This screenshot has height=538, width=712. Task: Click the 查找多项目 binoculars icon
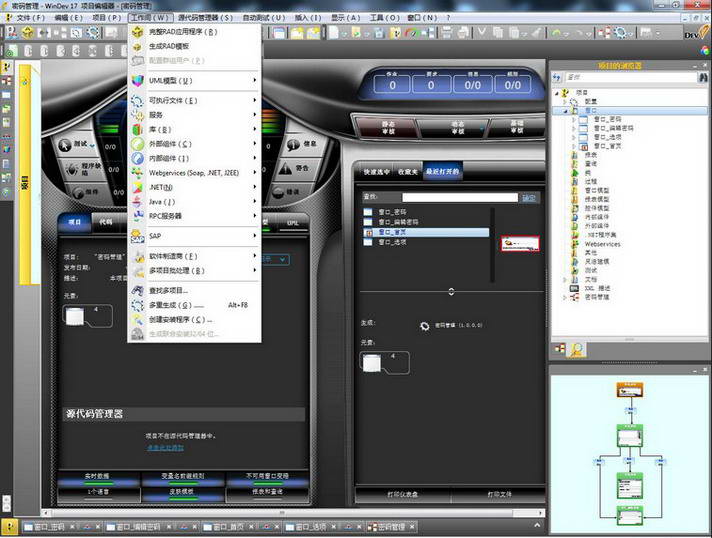tap(137, 290)
